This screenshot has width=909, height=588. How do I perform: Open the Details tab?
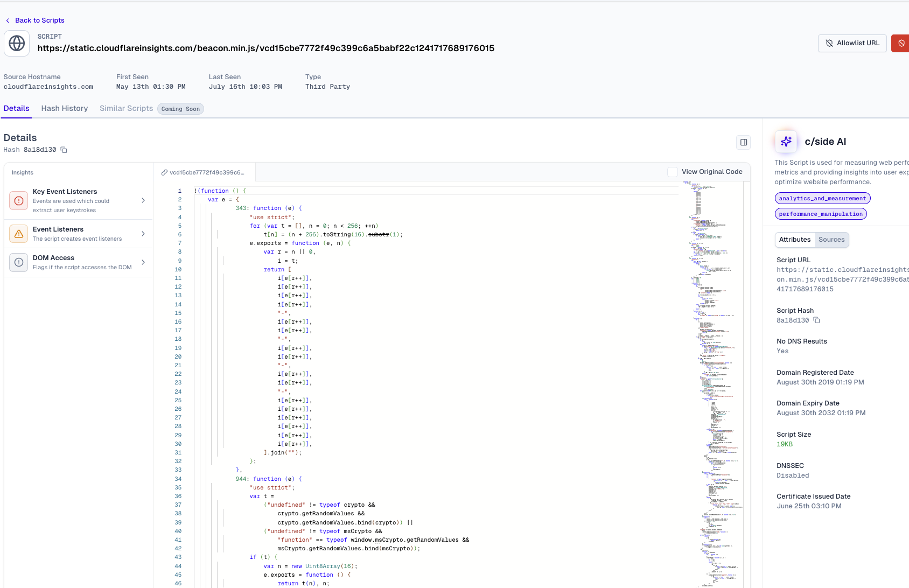[17, 108]
